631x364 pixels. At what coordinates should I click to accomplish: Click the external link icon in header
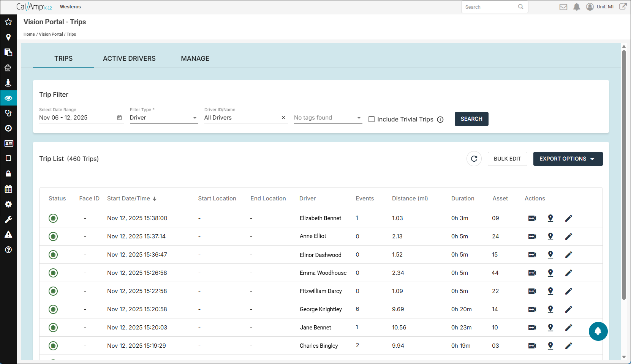[x=623, y=6]
